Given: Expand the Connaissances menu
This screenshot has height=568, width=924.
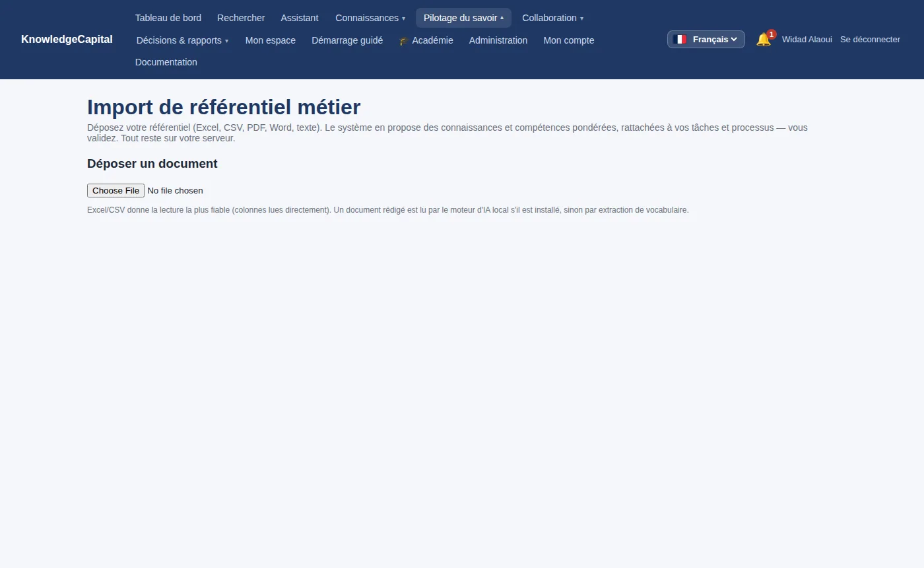Looking at the screenshot, I should click(x=370, y=18).
